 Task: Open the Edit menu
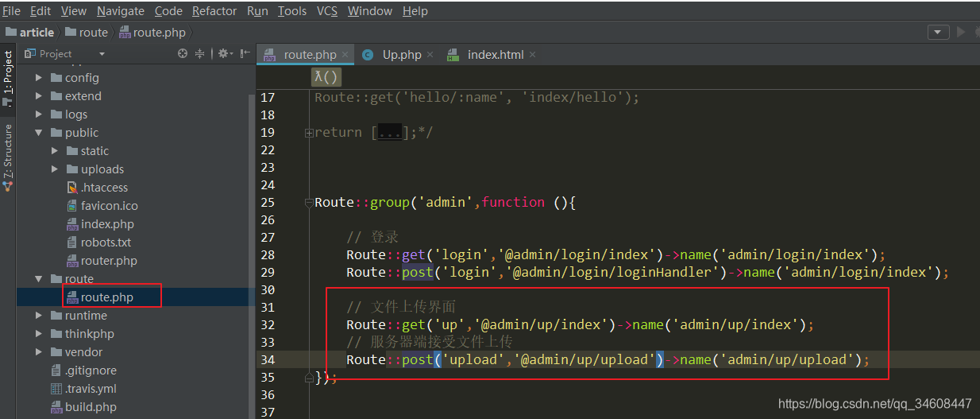pos(41,11)
